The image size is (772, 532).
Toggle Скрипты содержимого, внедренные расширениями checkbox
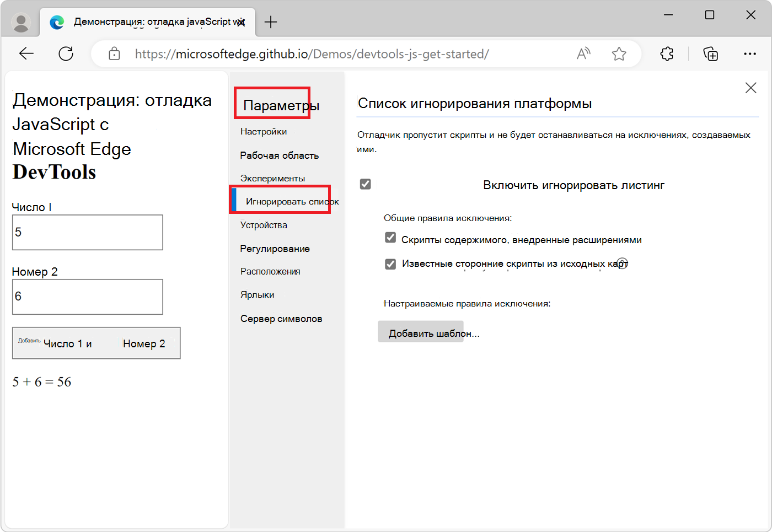click(x=390, y=238)
